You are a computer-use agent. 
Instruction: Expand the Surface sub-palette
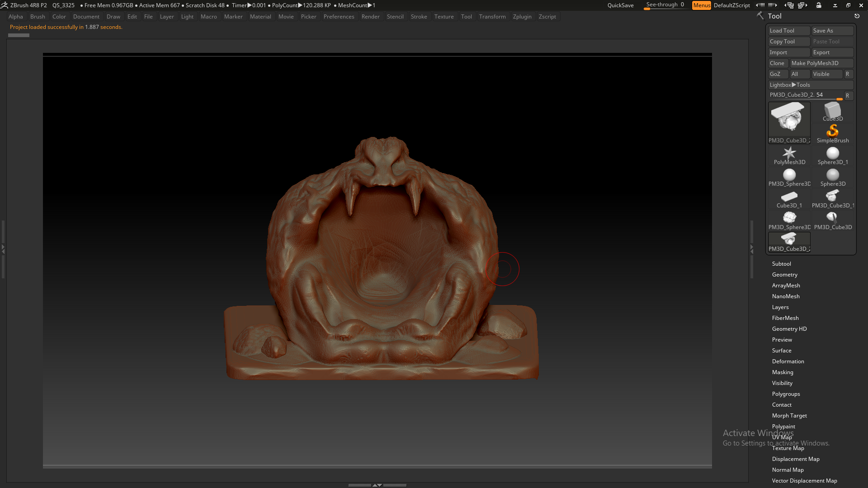pos(782,351)
